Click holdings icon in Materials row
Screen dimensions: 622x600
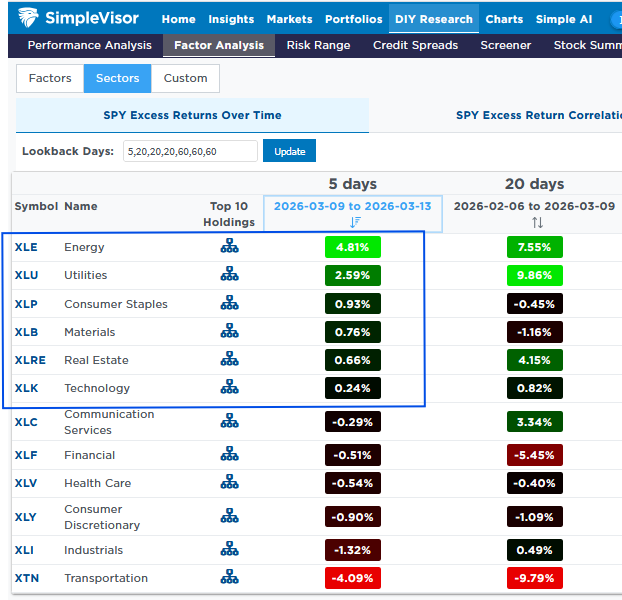click(230, 332)
